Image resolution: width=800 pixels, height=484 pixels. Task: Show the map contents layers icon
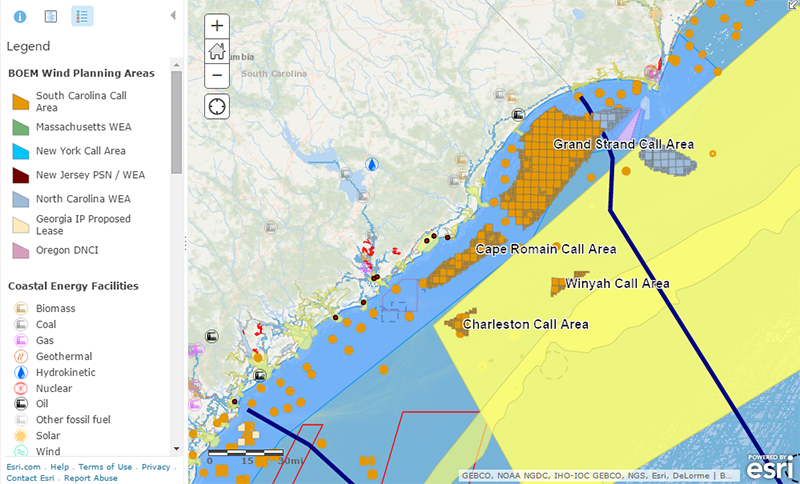click(x=51, y=16)
